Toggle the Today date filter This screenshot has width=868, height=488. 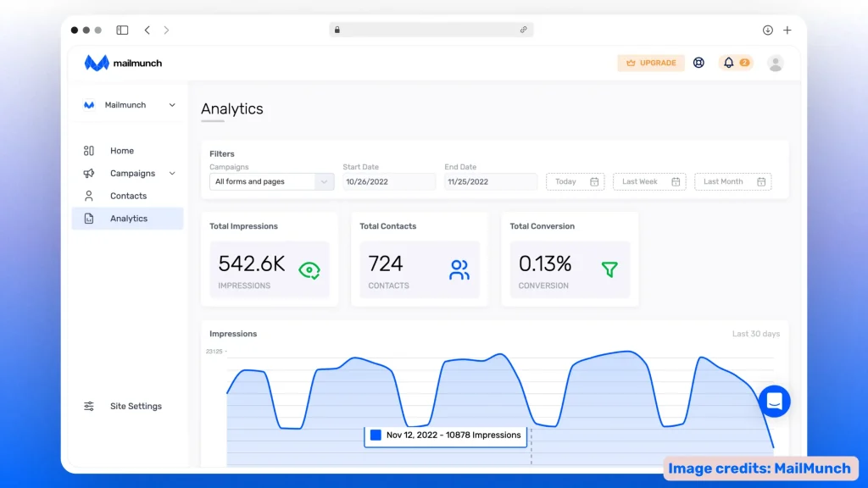click(575, 181)
